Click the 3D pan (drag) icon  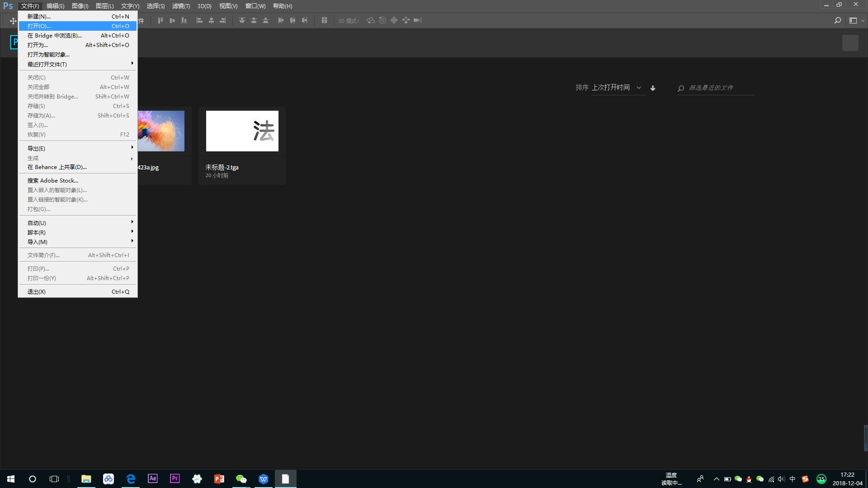[x=394, y=20]
